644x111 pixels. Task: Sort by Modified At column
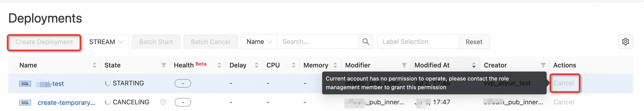click(x=474, y=65)
